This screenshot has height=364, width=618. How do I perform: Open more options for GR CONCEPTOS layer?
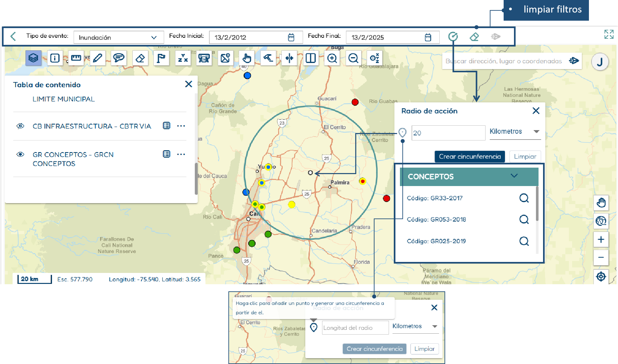(x=181, y=154)
